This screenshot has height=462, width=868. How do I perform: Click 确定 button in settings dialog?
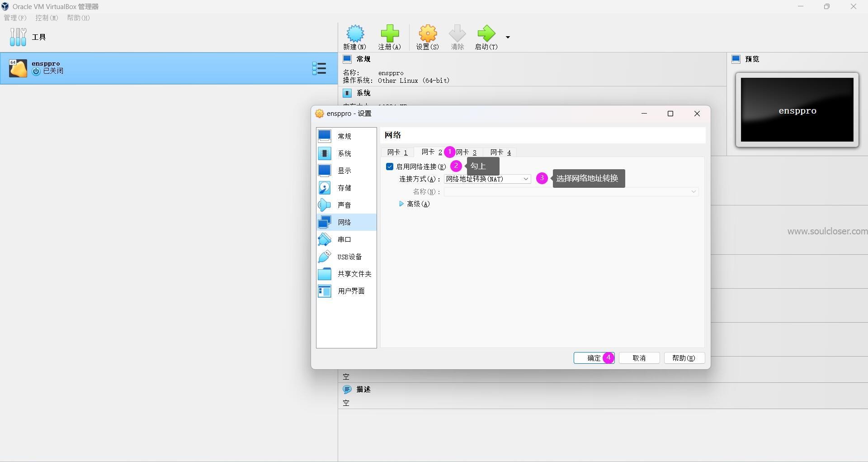click(x=594, y=358)
